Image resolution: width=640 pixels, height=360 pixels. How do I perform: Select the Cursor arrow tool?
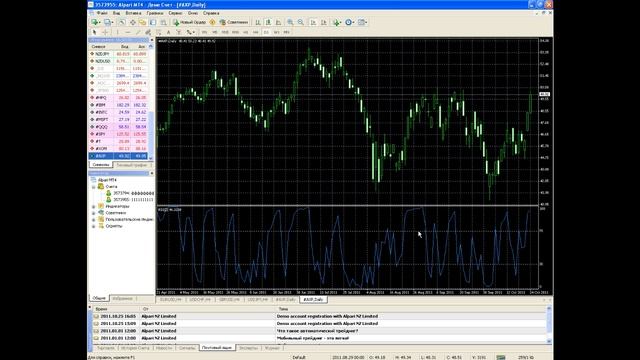pos(94,32)
